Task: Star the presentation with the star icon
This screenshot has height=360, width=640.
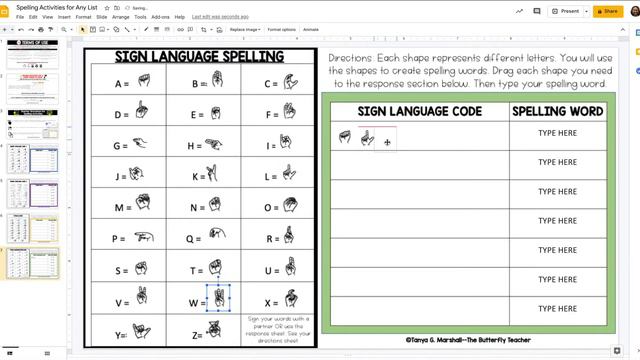Action: tap(107, 8)
